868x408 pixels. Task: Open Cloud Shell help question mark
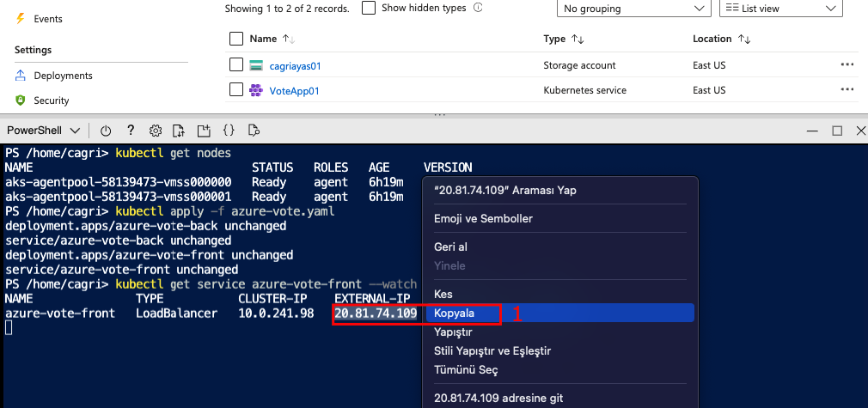[131, 131]
